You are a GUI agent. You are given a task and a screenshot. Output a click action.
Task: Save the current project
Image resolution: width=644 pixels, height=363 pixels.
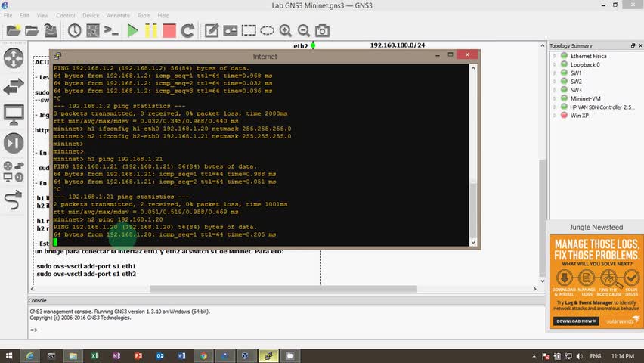coord(51,30)
